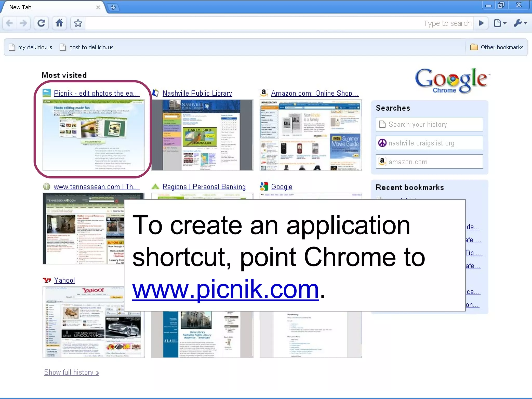Open the Nashville Public Library thumbnail
Viewport: 532px width, 399px height.
[202, 135]
